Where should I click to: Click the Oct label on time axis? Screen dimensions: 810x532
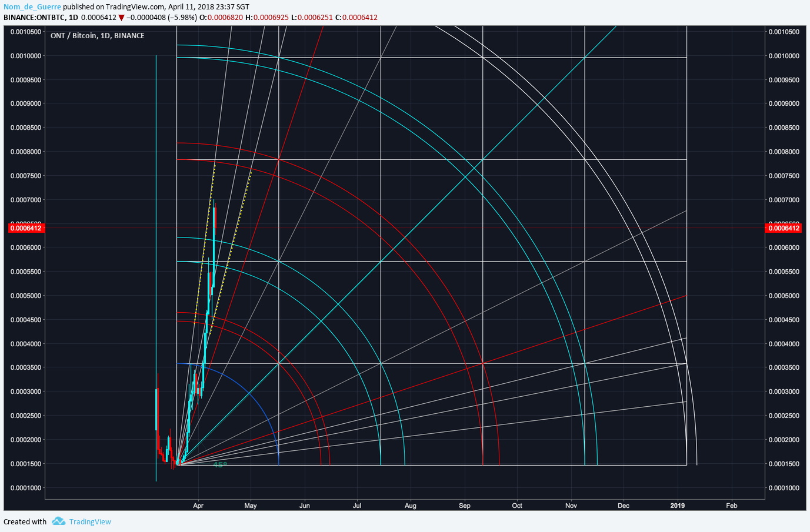[x=517, y=506]
